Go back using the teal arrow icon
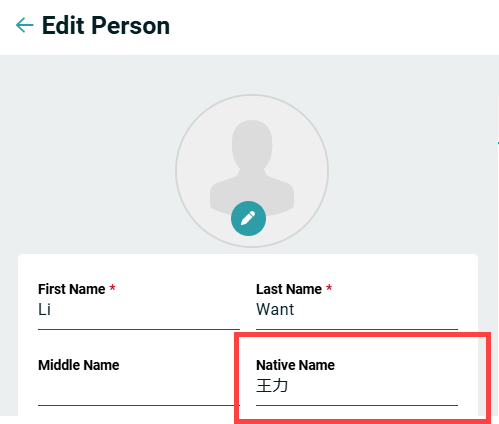Image resolution: width=499 pixels, height=424 pixels. pyautogui.click(x=25, y=25)
